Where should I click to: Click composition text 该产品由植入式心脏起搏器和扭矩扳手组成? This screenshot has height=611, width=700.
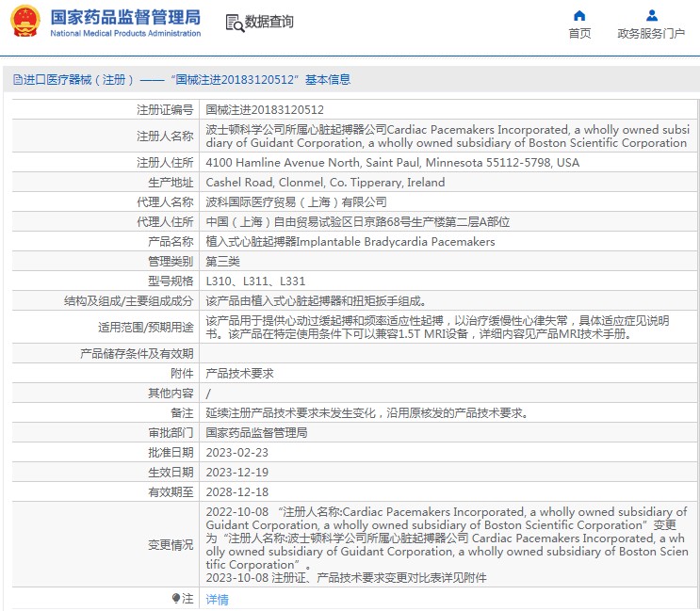(x=316, y=300)
